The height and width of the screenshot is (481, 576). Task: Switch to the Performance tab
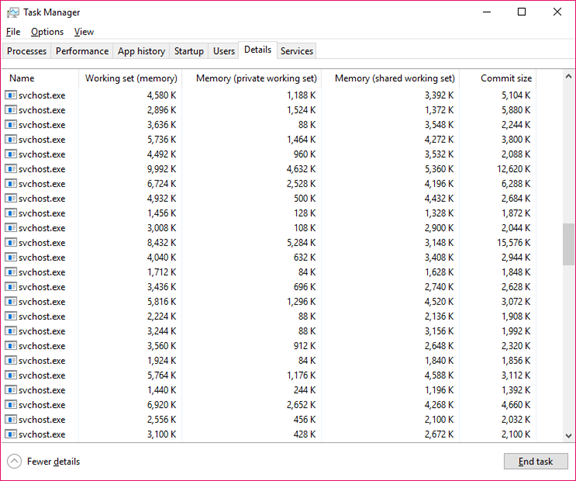pyautogui.click(x=82, y=51)
